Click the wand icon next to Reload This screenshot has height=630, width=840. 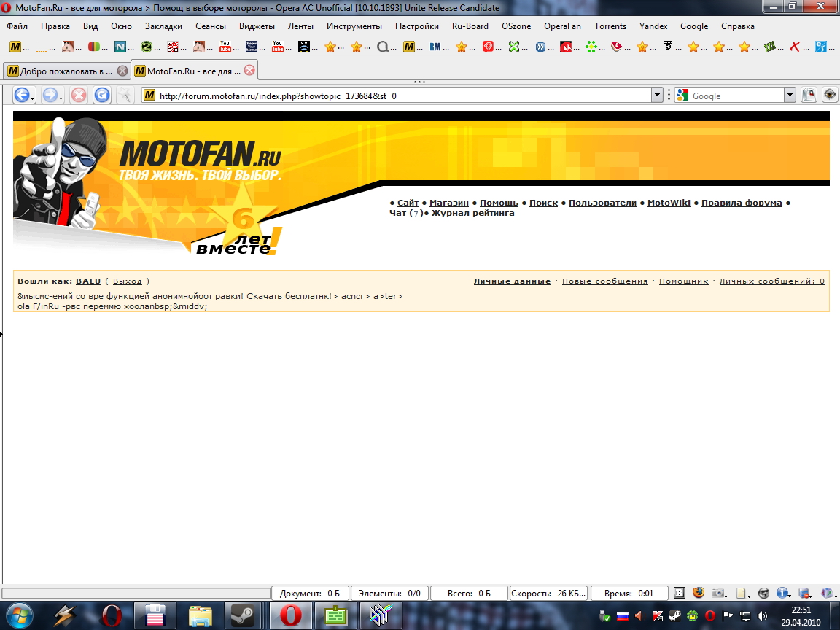(x=125, y=96)
